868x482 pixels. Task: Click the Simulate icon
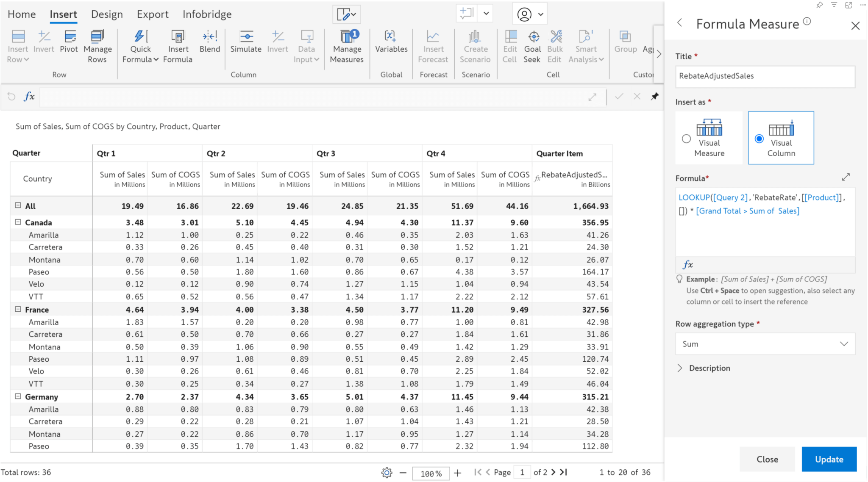coord(246,36)
